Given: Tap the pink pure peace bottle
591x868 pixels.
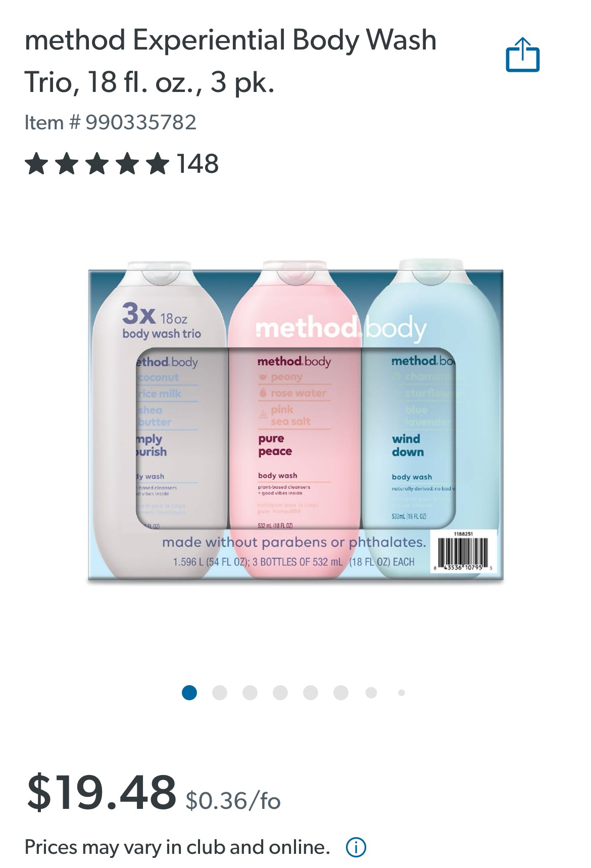Looking at the screenshot, I should coord(295,422).
